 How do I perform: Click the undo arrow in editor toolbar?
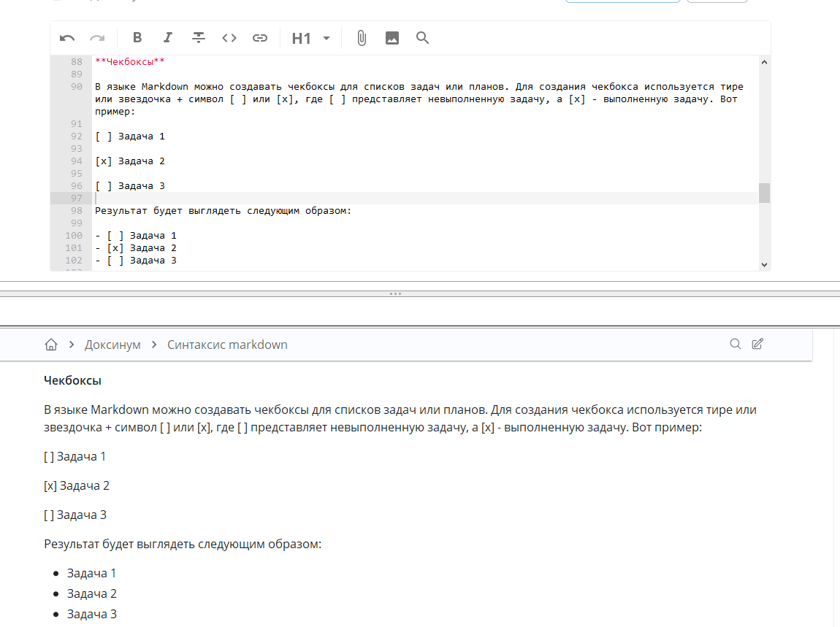pos(67,38)
